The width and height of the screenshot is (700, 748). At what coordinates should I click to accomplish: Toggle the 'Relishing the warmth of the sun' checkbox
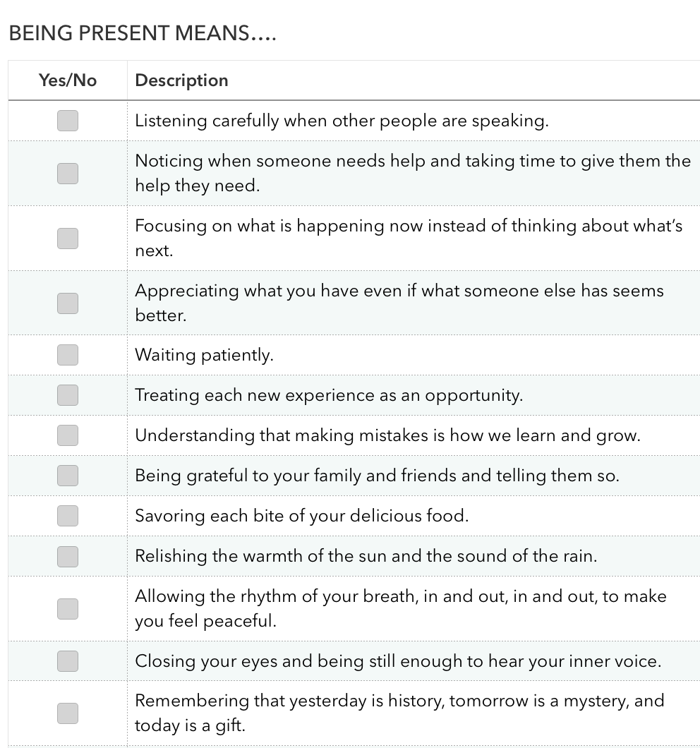pyautogui.click(x=68, y=556)
